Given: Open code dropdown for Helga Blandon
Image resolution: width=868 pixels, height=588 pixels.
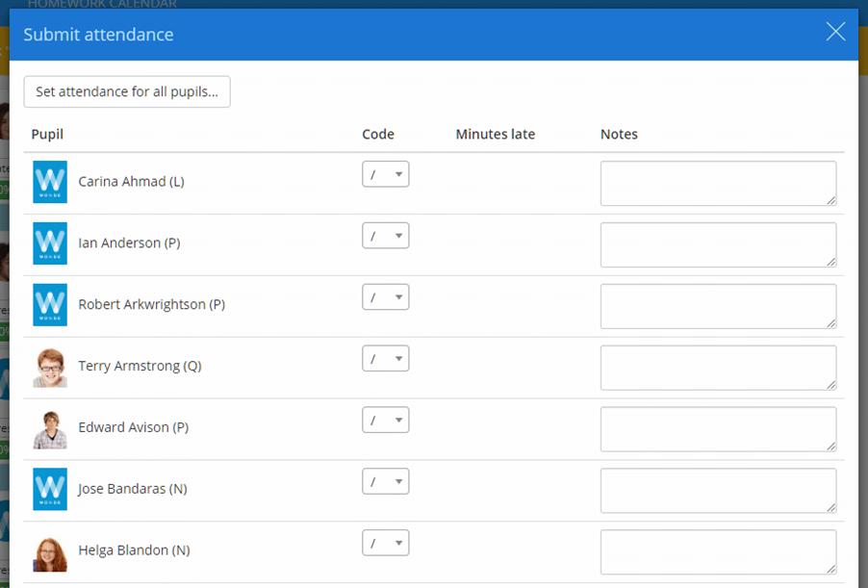Looking at the screenshot, I should (x=386, y=543).
